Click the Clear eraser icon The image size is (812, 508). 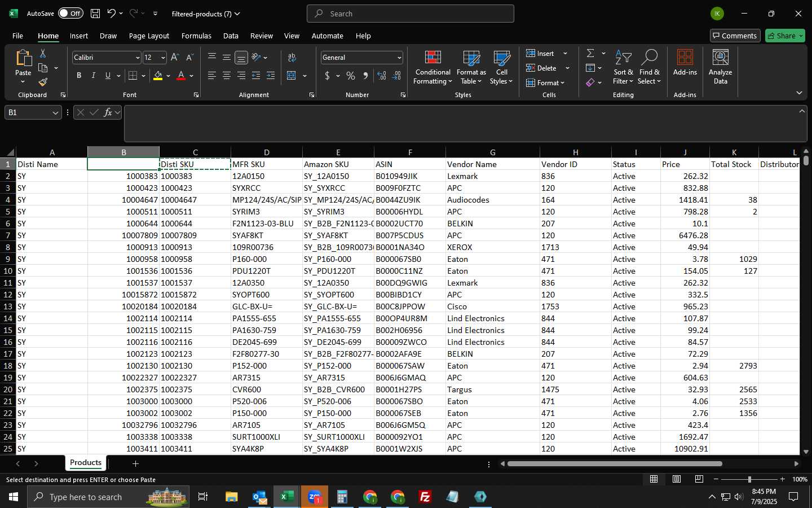590,82
